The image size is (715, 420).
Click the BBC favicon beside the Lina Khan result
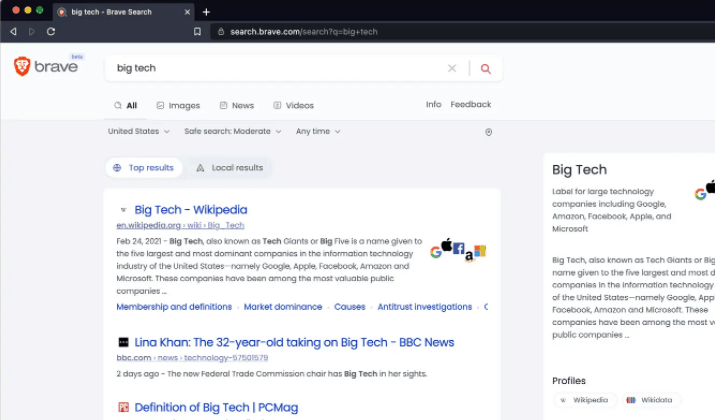pyautogui.click(x=123, y=342)
